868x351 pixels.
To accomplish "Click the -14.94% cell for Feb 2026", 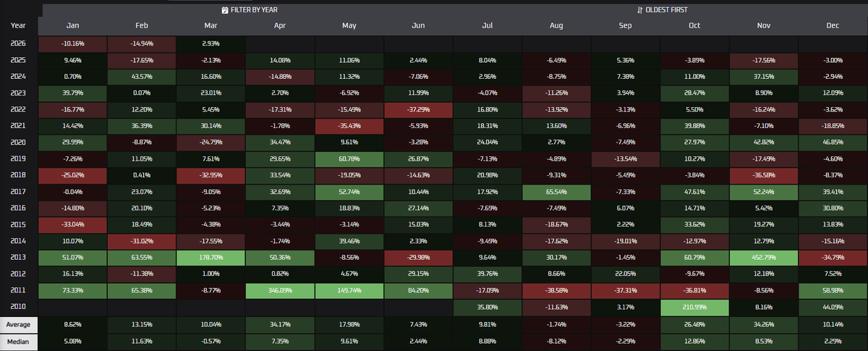I will point(140,44).
